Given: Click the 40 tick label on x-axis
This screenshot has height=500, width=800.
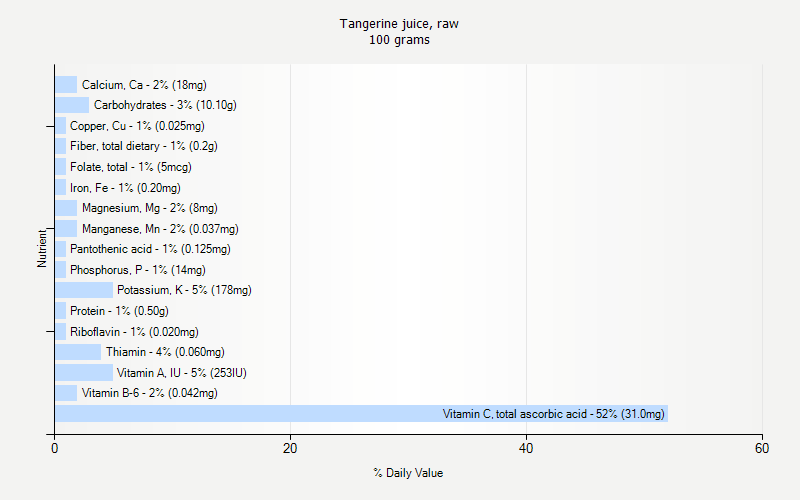Looking at the screenshot, I should tap(526, 450).
